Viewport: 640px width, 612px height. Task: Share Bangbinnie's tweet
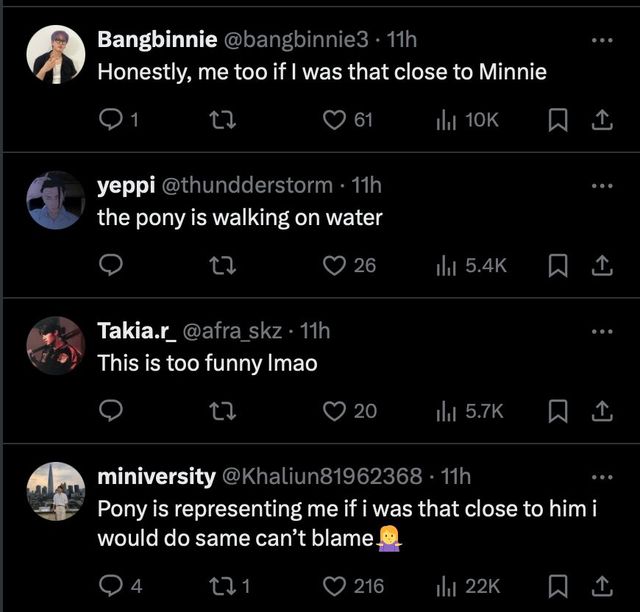tap(601, 120)
